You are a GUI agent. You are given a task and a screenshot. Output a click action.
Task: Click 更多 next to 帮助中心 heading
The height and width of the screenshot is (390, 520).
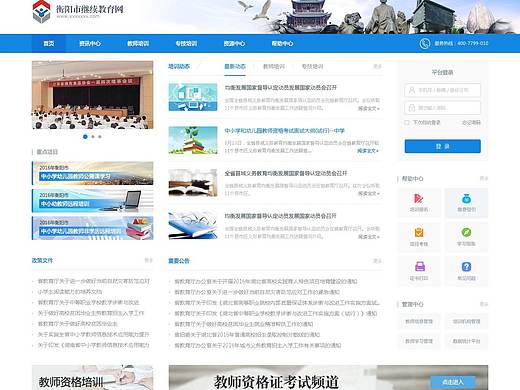pyautogui.click(x=484, y=179)
